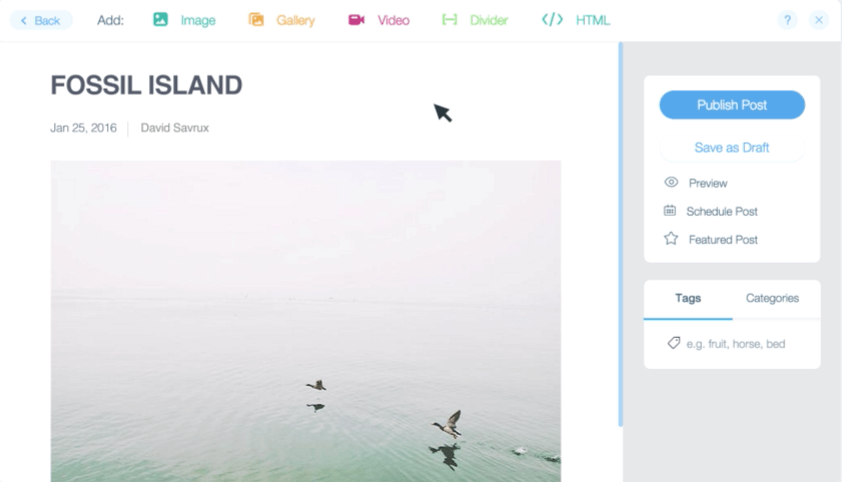Click the HTML code brackets icon
This screenshot has width=842, height=482.
click(552, 20)
